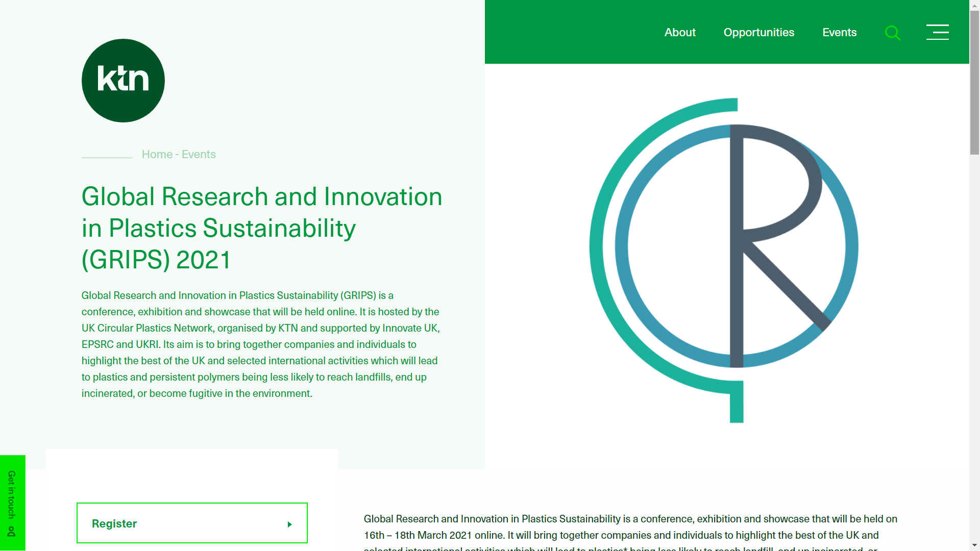Screen dimensions: 980x551
Task: Open the Events menu item
Action: [x=839, y=32]
